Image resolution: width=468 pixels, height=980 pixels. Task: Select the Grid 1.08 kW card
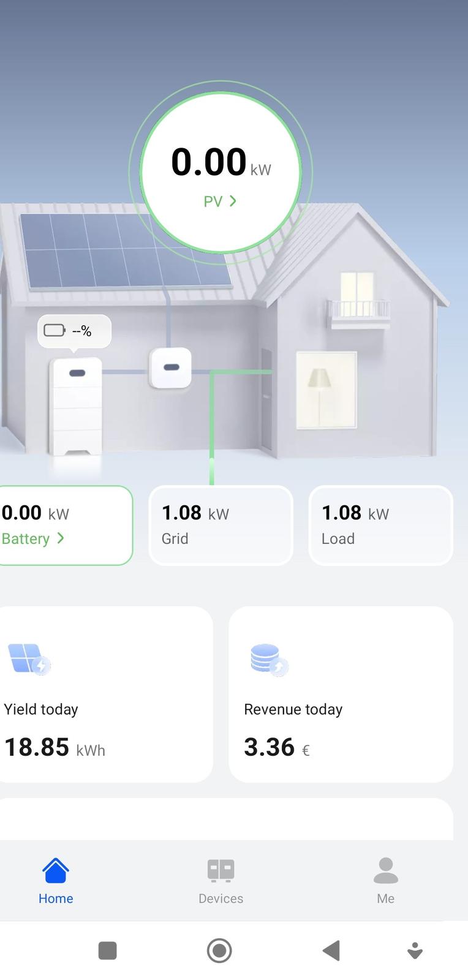(x=221, y=525)
